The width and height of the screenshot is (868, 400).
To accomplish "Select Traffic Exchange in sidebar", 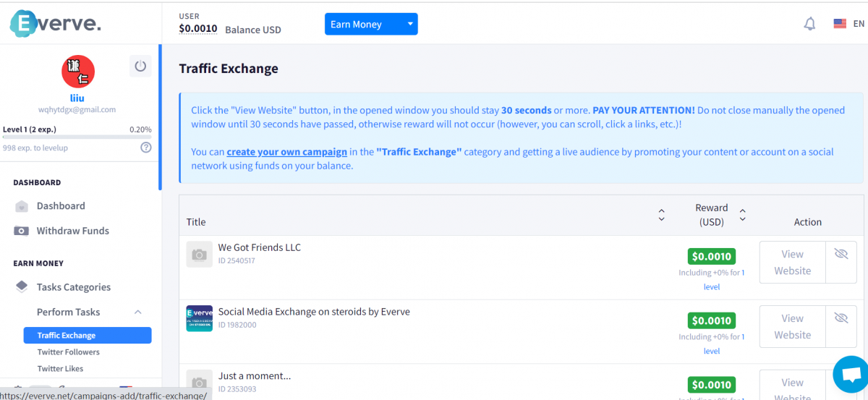I will 88,336.
